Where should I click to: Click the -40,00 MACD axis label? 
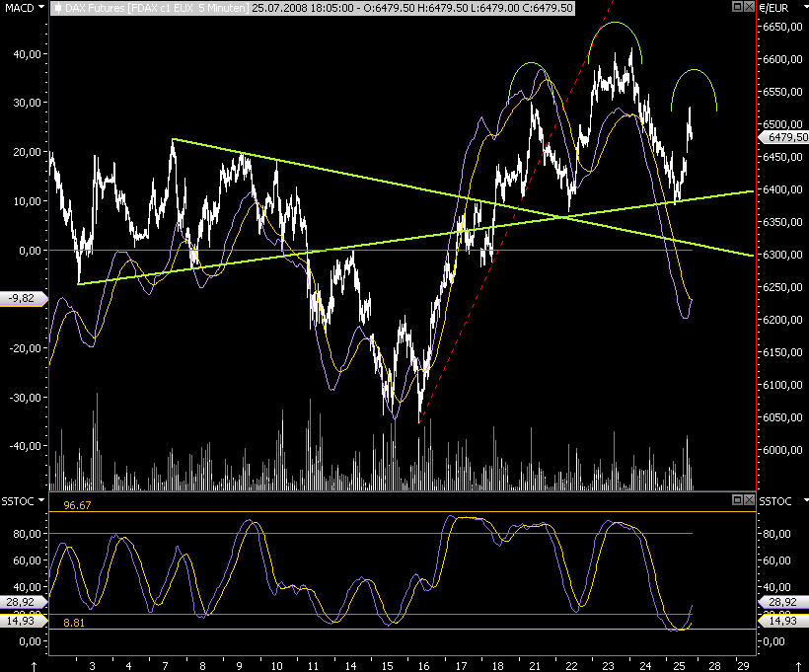point(25,446)
